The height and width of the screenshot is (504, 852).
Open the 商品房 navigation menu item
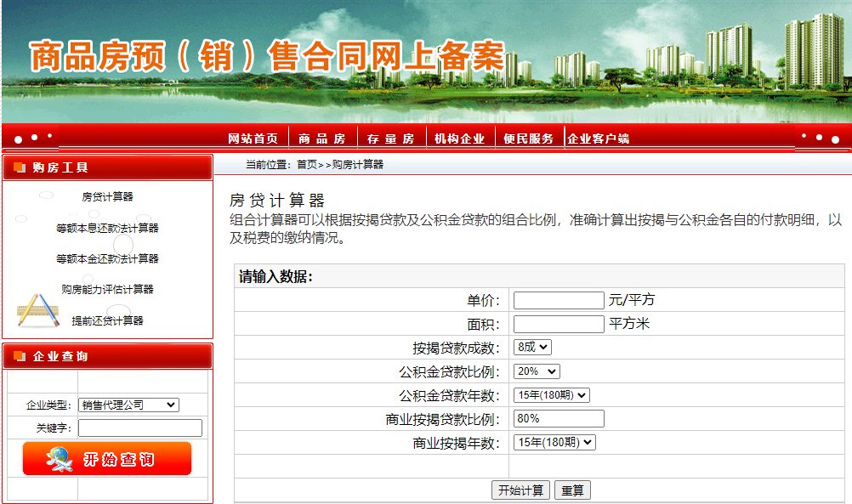pyautogui.click(x=321, y=139)
